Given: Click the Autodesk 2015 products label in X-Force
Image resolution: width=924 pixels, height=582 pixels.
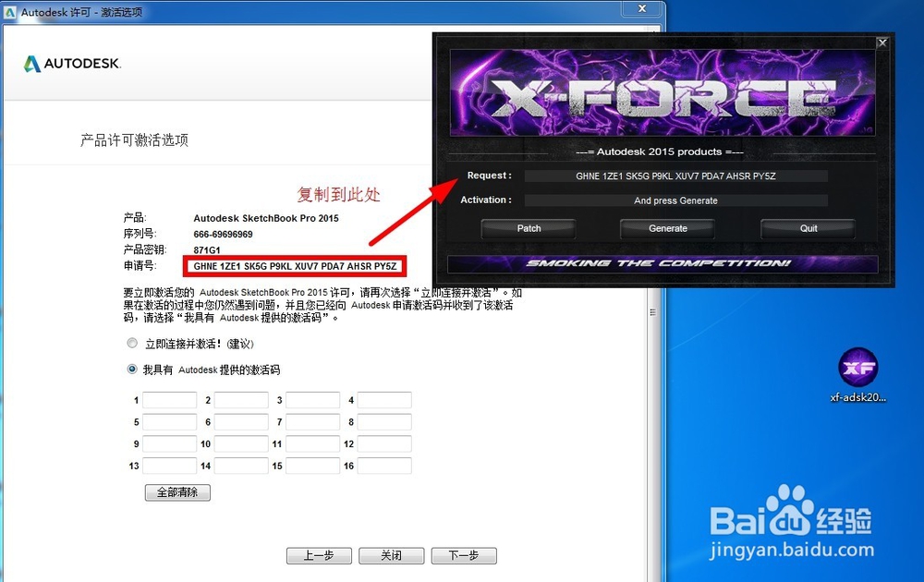Looking at the screenshot, I should coord(660,152).
